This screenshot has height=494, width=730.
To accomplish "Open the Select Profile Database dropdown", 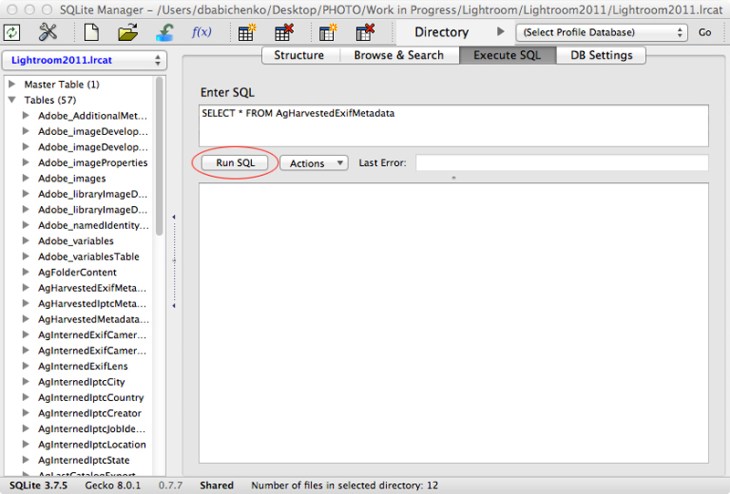I will click(x=600, y=32).
